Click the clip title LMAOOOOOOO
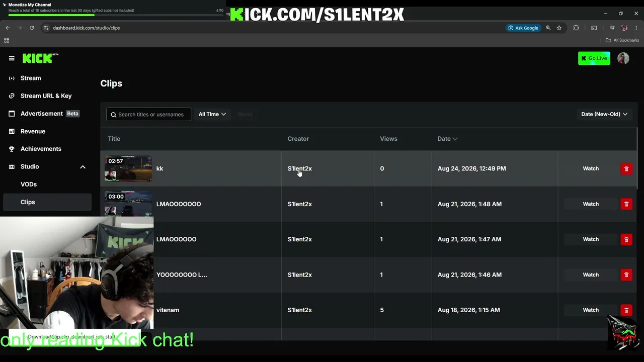This screenshot has width=644, height=362. [179, 204]
